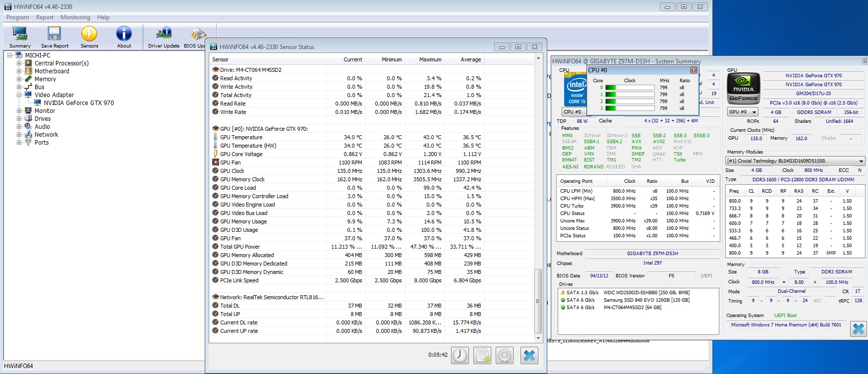The width and height of the screenshot is (868, 374).
Task: Click the BIOS Update chip icon
Action: pos(198,34)
